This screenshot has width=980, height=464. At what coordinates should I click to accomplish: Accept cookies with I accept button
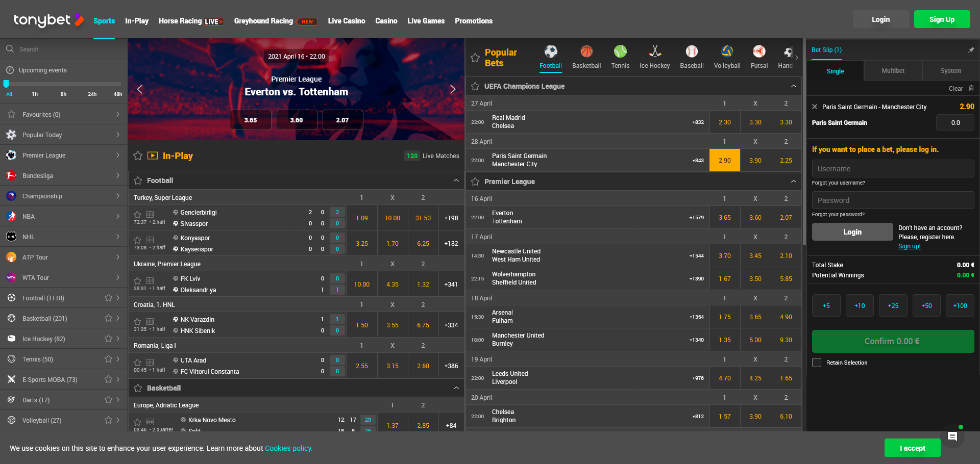pyautogui.click(x=912, y=448)
